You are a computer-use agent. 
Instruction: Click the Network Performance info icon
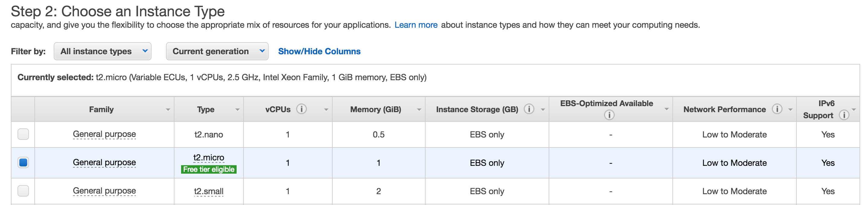(x=777, y=109)
